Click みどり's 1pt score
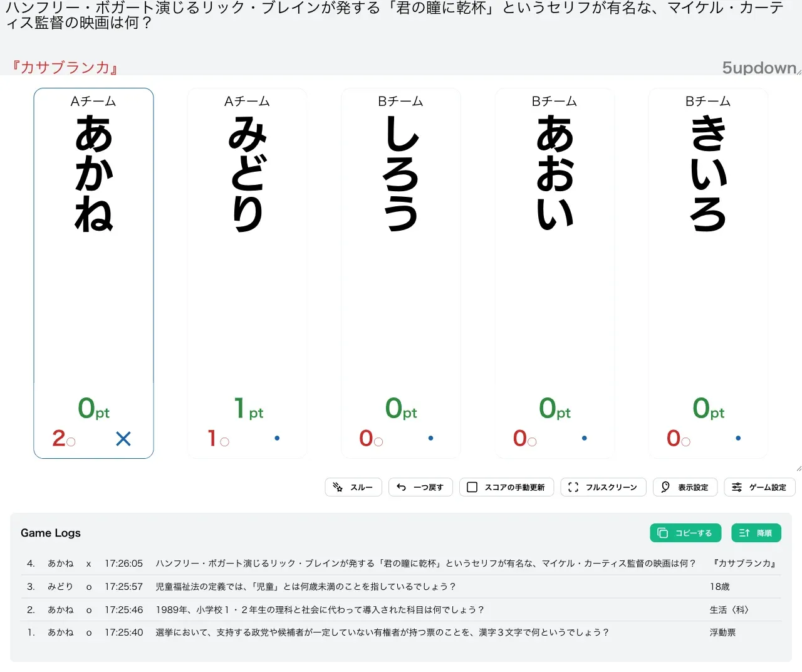Viewport: 802px width, 672px height. [248, 409]
